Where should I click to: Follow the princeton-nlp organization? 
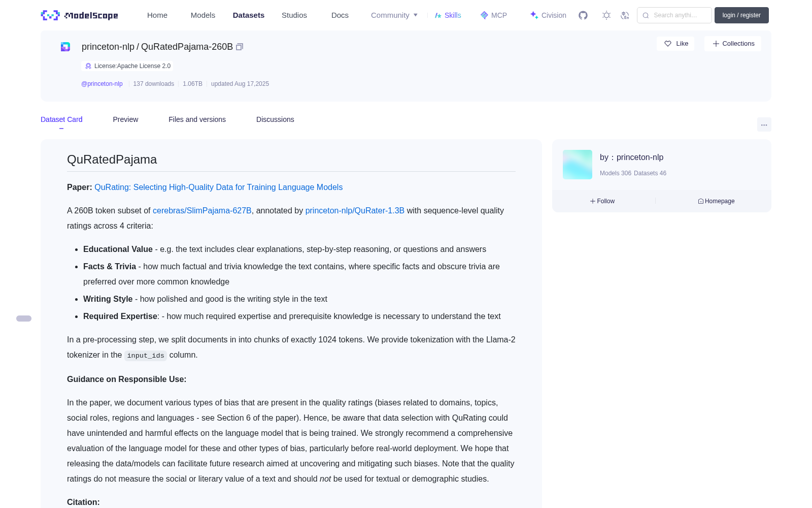602,201
